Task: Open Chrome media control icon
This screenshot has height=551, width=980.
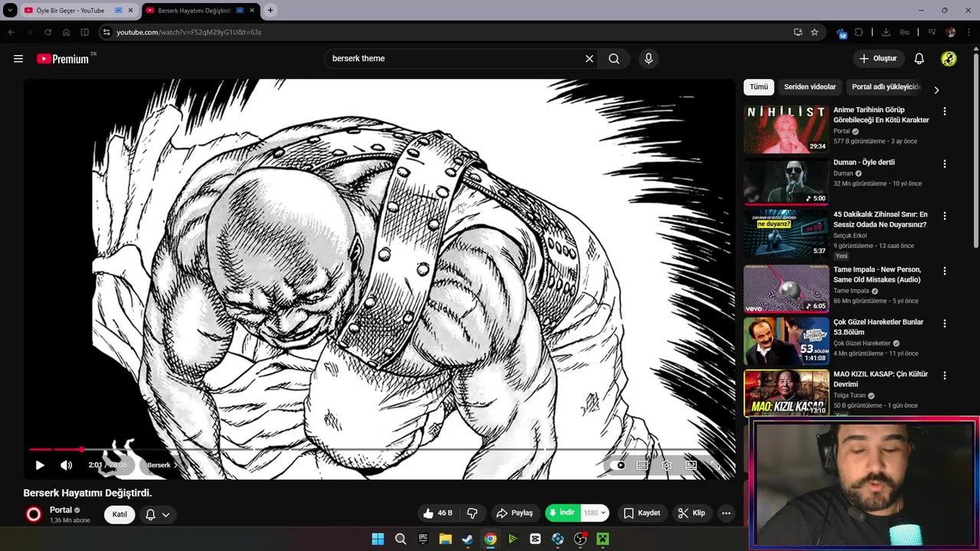Action: (x=932, y=32)
